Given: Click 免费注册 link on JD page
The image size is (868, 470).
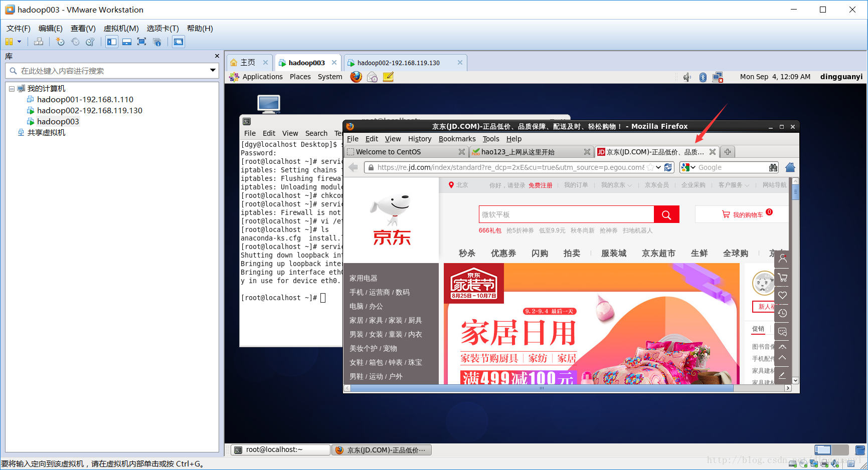Looking at the screenshot, I should pyautogui.click(x=540, y=185).
